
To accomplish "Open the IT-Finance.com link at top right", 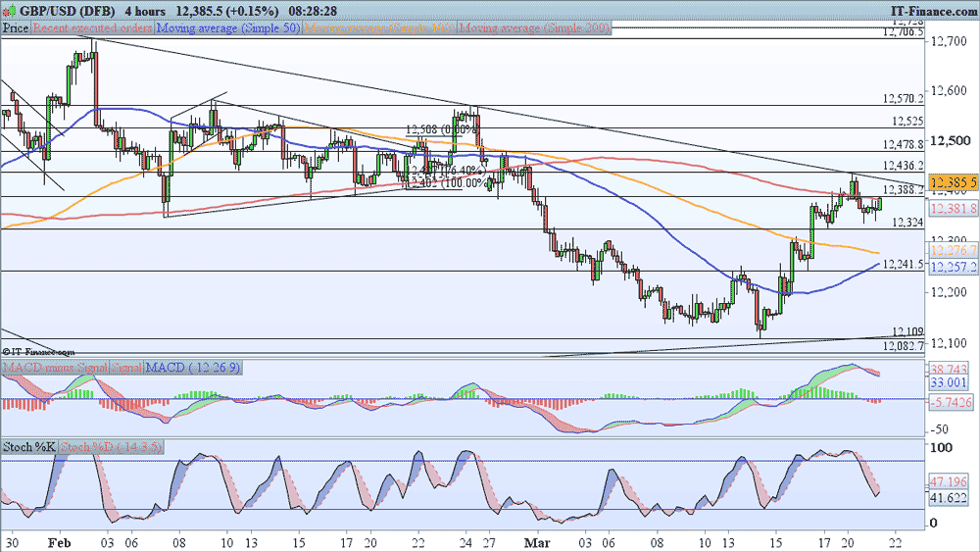I will point(934,11).
